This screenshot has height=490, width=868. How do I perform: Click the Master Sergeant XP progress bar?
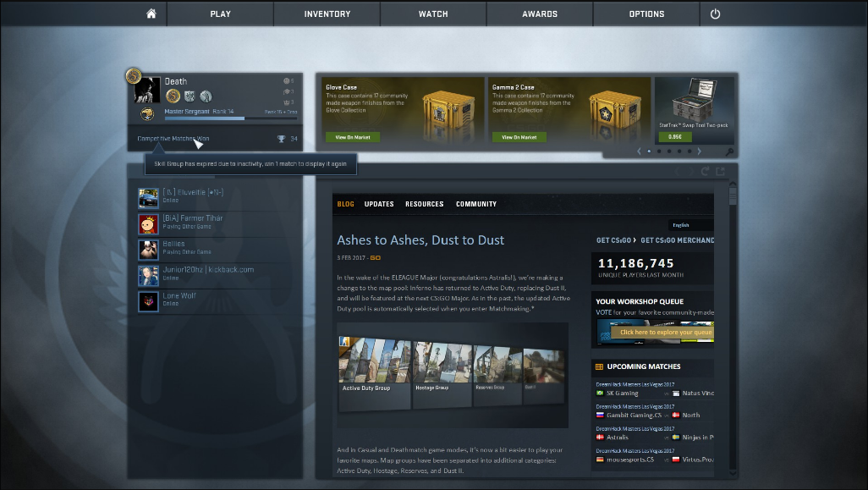(x=231, y=118)
